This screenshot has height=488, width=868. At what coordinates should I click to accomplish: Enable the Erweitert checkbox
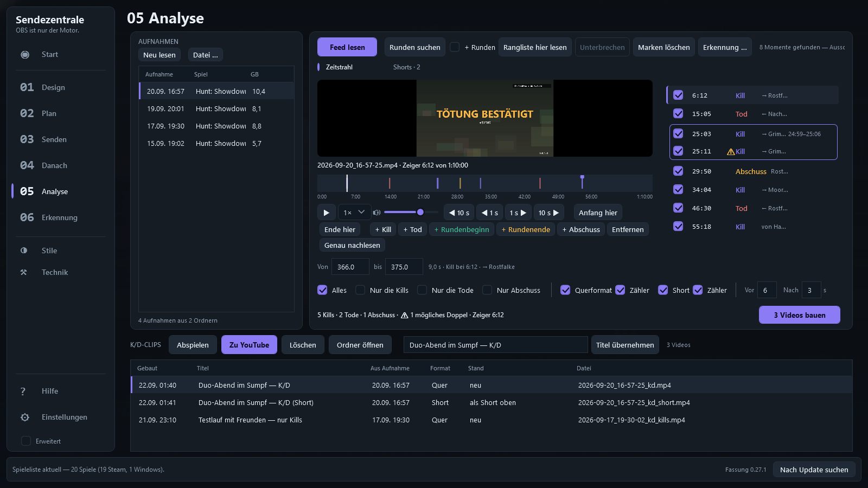click(25, 441)
